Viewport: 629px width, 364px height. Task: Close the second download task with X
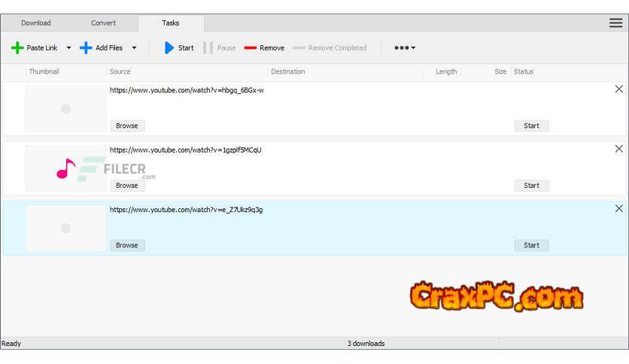pos(618,149)
